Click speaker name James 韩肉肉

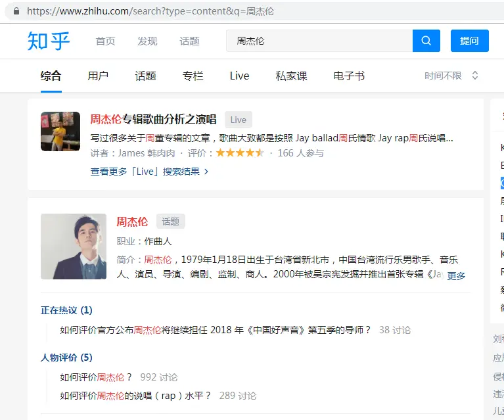tap(147, 153)
